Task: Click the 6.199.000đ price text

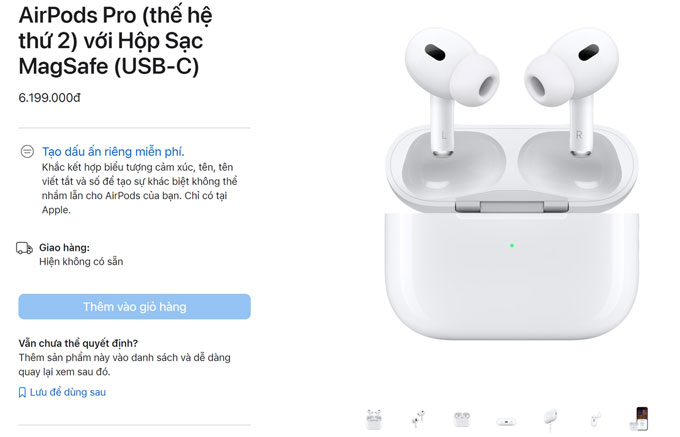Action: point(49,98)
